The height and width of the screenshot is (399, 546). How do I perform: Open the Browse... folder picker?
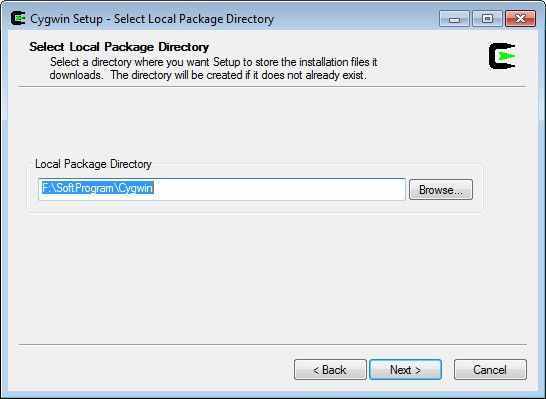tap(441, 190)
